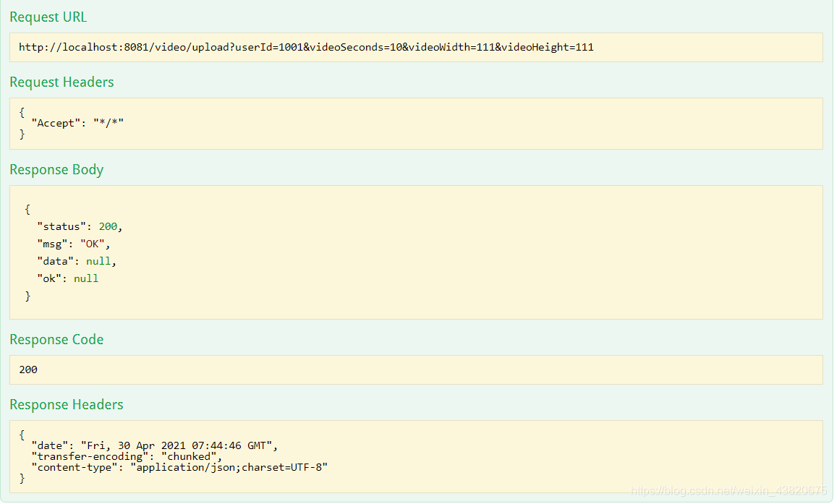Click the "ok": null line
The image size is (834, 504).
pyautogui.click(x=67, y=278)
